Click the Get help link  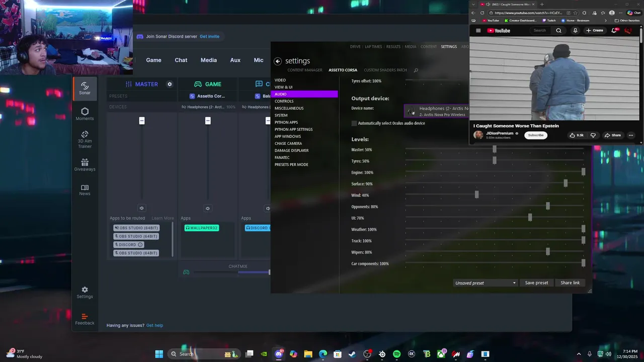tap(154, 325)
